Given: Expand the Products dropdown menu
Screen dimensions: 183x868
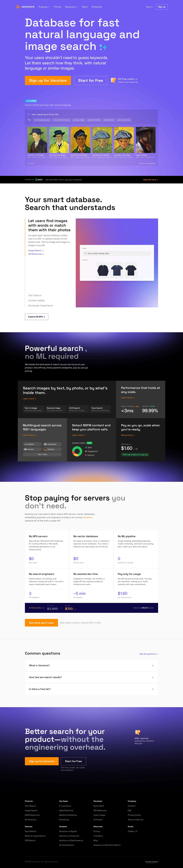Looking at the screenshot, I should pos(44,7).
